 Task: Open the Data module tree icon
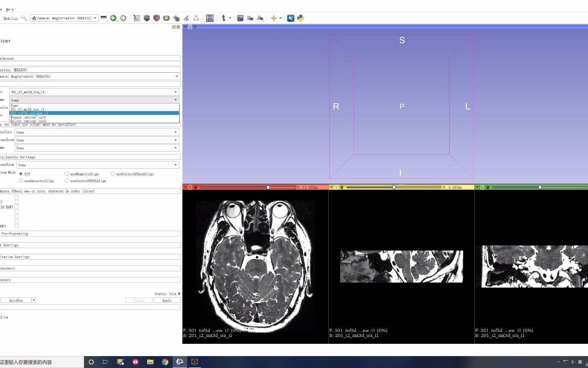tap(137, 18)
